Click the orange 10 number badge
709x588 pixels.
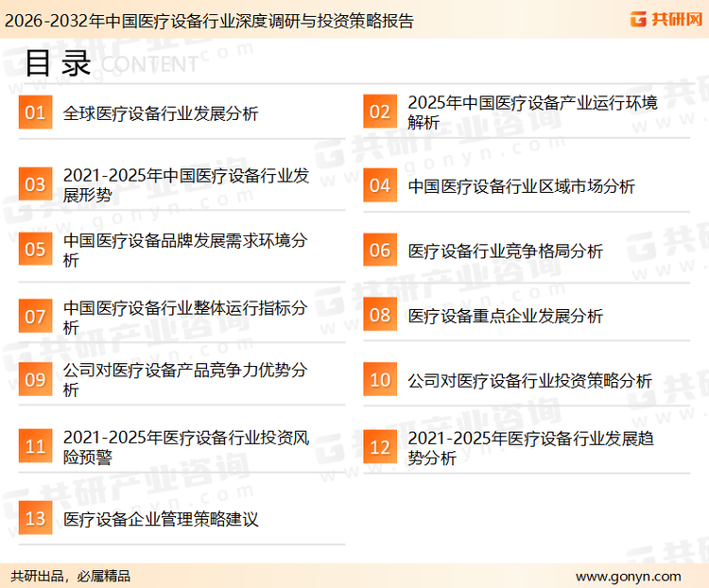(380, 379)
